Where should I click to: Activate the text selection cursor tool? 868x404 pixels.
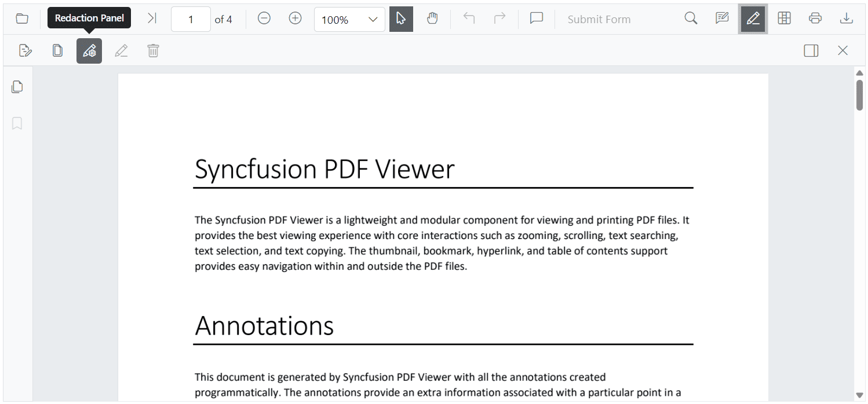[x=401, y=19]
